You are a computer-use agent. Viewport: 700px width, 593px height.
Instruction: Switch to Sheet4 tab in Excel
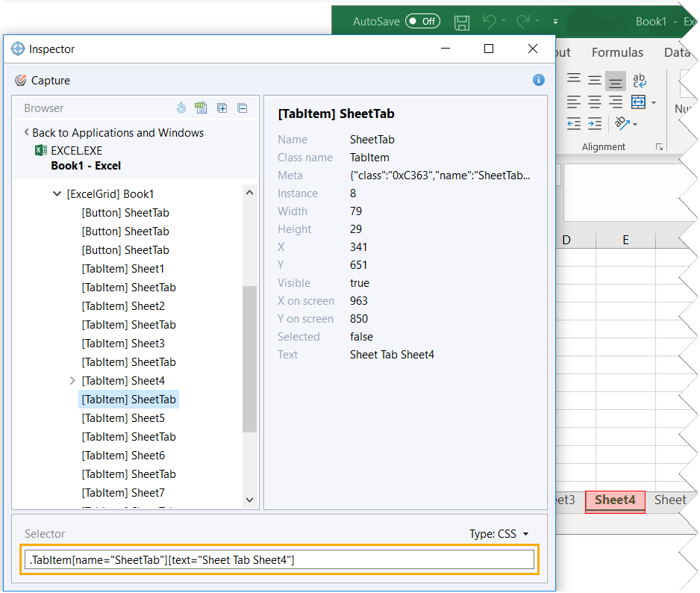(x=615, y=500)
